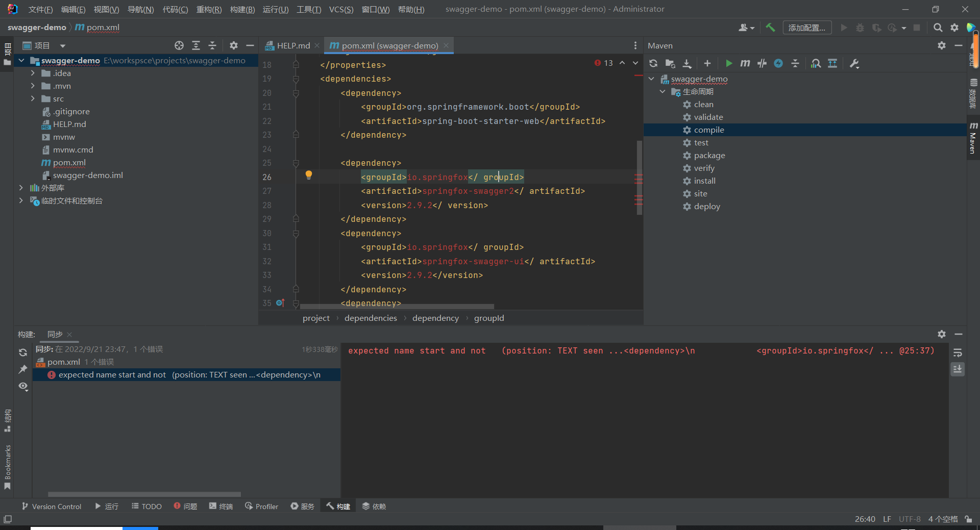
Task: Expand the .idea folder
Action: point(33,73)
